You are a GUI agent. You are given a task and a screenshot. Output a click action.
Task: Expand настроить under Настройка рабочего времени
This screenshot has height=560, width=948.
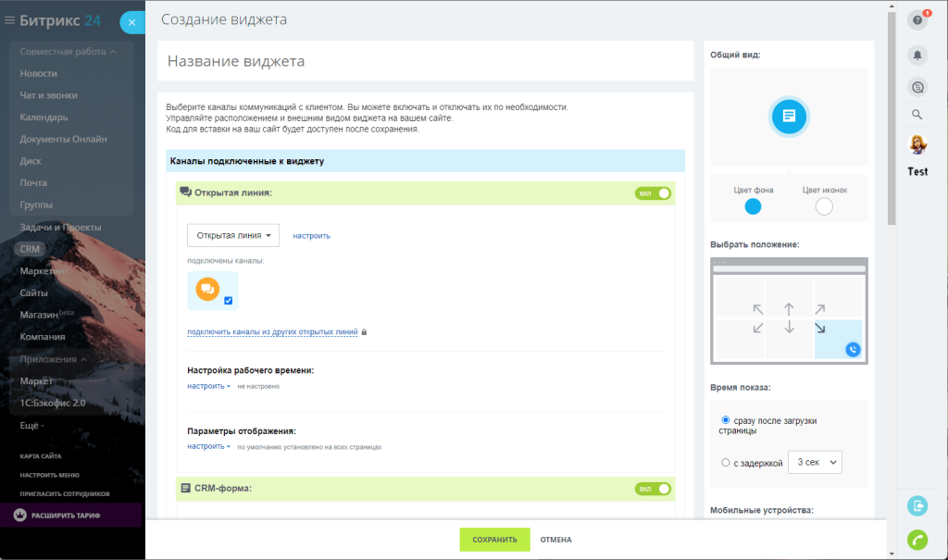[208, 386]
